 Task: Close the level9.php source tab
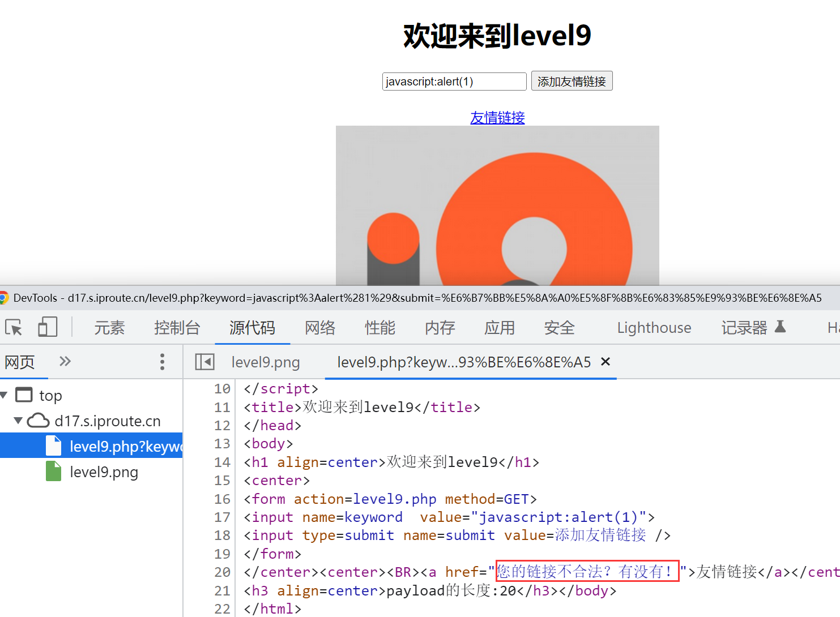pos(606,362)
